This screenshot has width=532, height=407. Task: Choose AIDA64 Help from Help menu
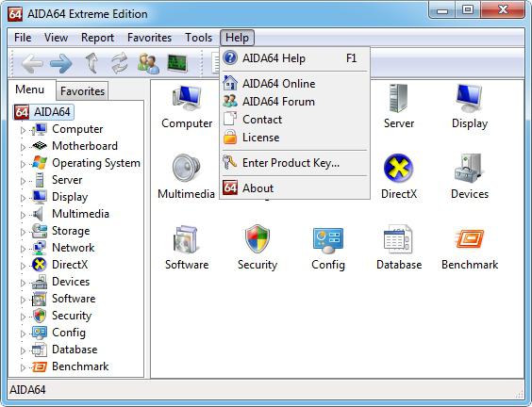(294, 58)
